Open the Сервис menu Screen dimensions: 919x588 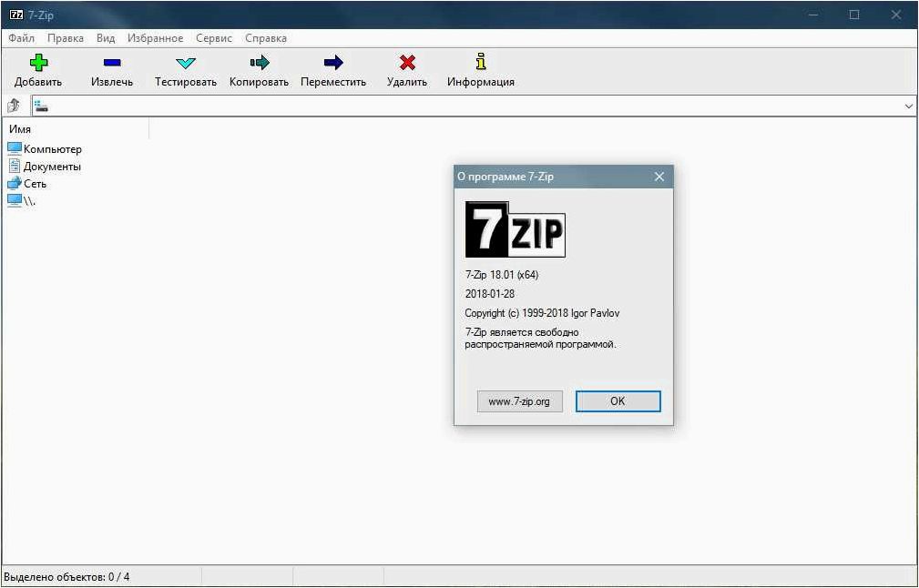tap(214, 38)
